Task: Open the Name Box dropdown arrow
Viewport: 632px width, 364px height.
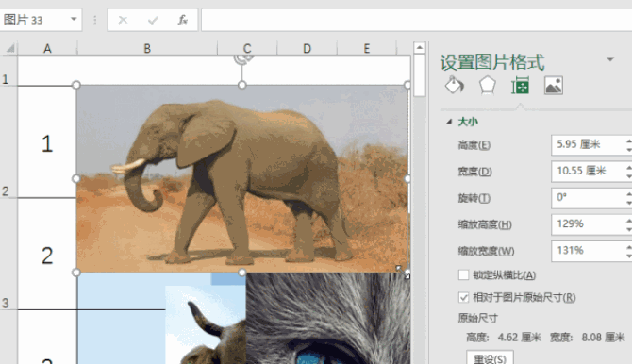Action: [x=74, y=20]
